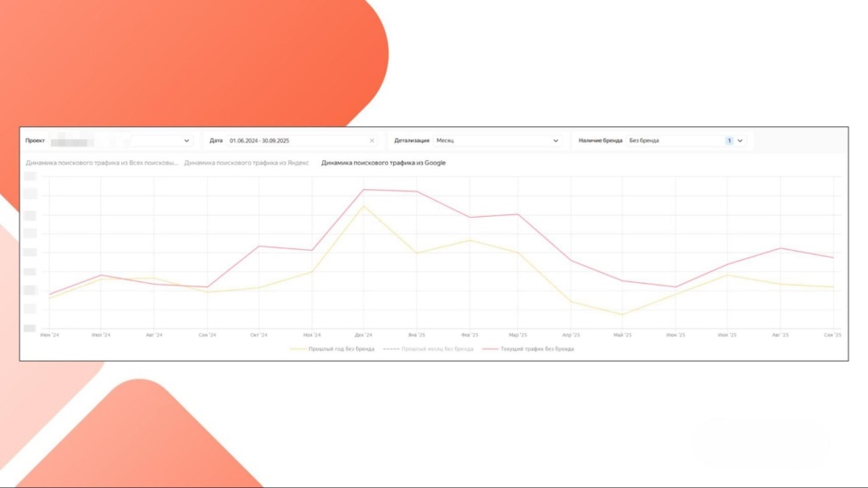Select the Google search traffic tab
This screenshot has height=488, width=868.
coord(383,162)
